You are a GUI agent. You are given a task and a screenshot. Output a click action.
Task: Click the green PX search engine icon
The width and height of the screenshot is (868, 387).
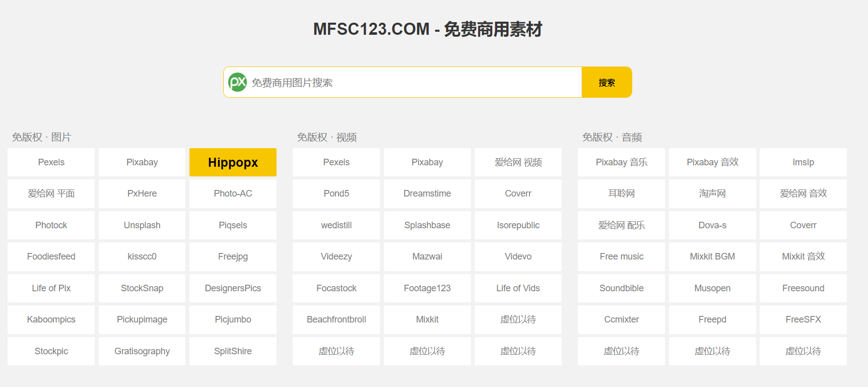(237, 82)
